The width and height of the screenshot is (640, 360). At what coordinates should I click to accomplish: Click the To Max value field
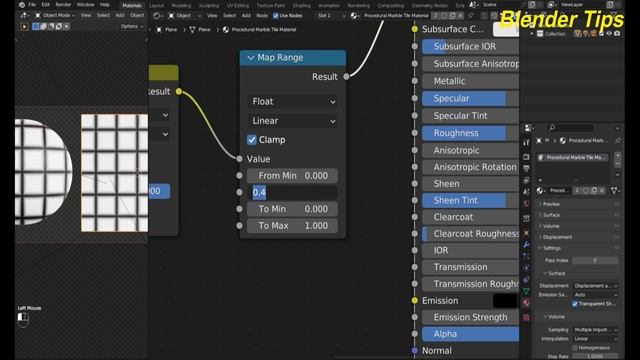tap(292, 226)
